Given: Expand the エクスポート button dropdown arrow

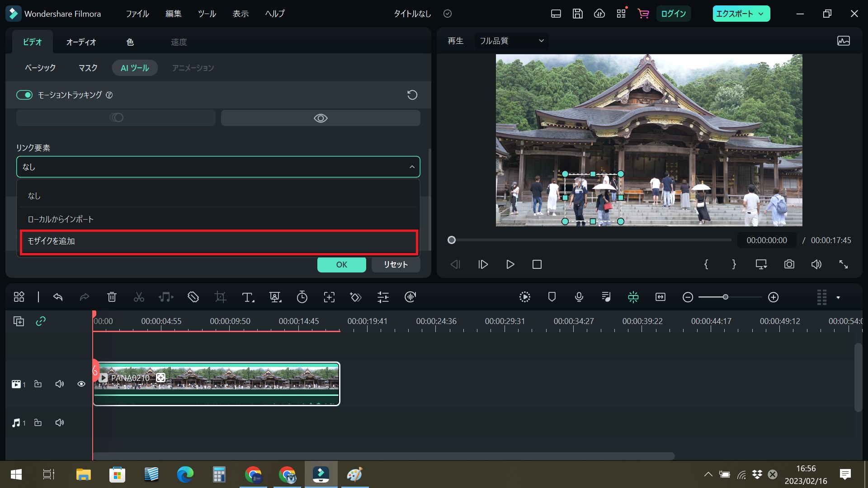Looking at the screenshot, I should [761, 14].
